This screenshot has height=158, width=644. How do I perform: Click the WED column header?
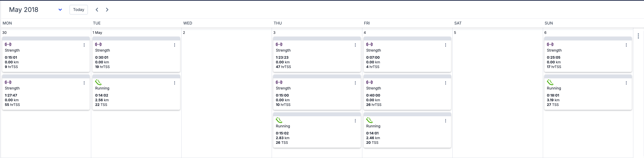tap(188, 23)
